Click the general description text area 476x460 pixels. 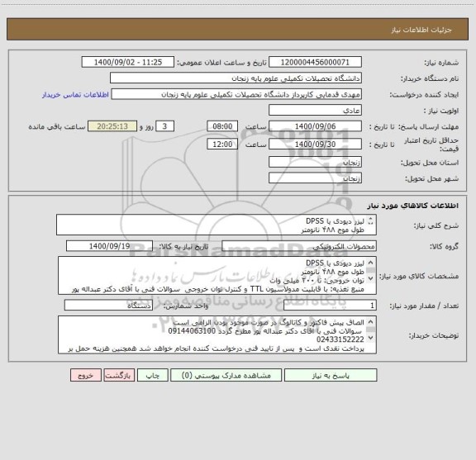(217, 225)
